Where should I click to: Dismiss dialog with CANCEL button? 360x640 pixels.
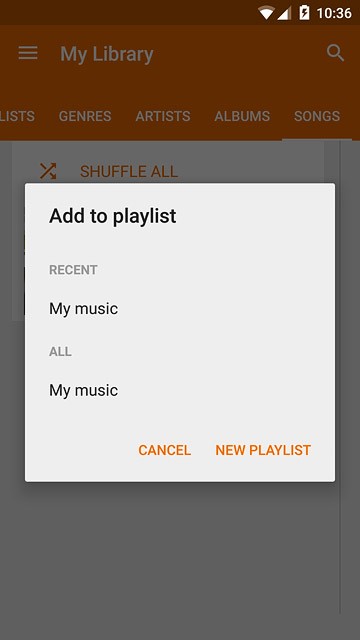click(x=164, y=450)
